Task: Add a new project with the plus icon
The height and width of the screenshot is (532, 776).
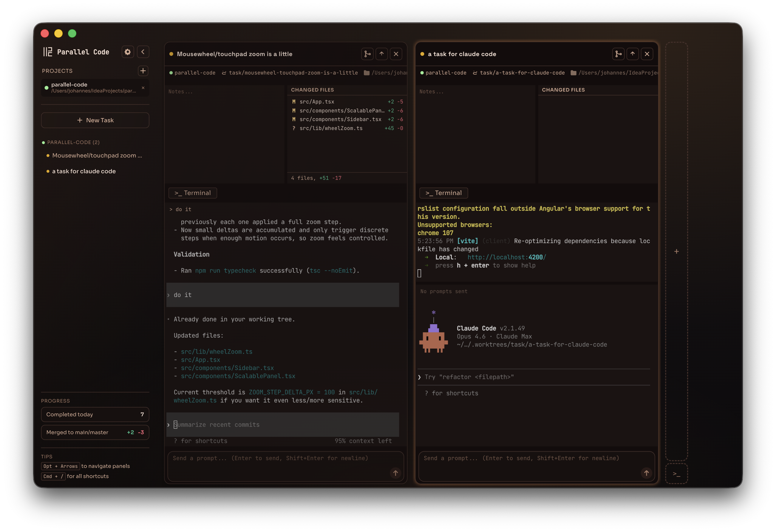Action: click(x=143, y=71)
